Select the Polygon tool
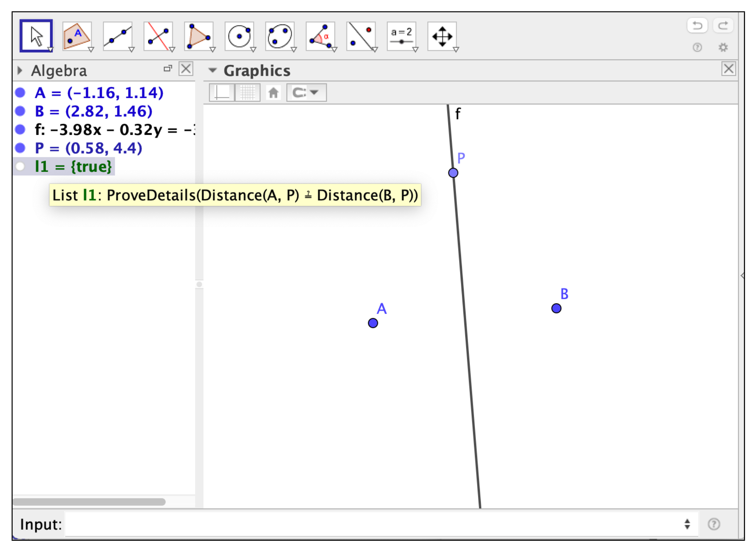The image size is (756, 551). coord(199,36)
